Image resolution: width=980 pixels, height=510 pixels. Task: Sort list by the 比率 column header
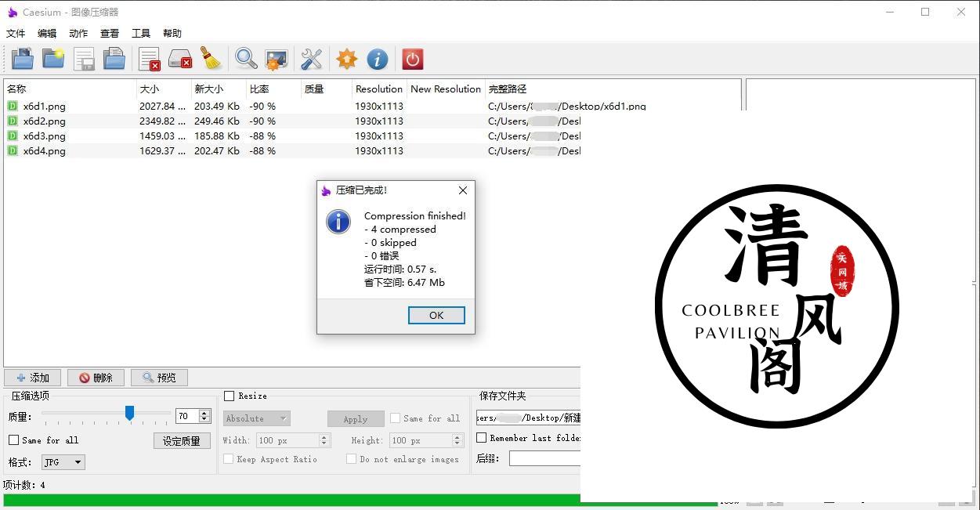(x=273, y=89)
